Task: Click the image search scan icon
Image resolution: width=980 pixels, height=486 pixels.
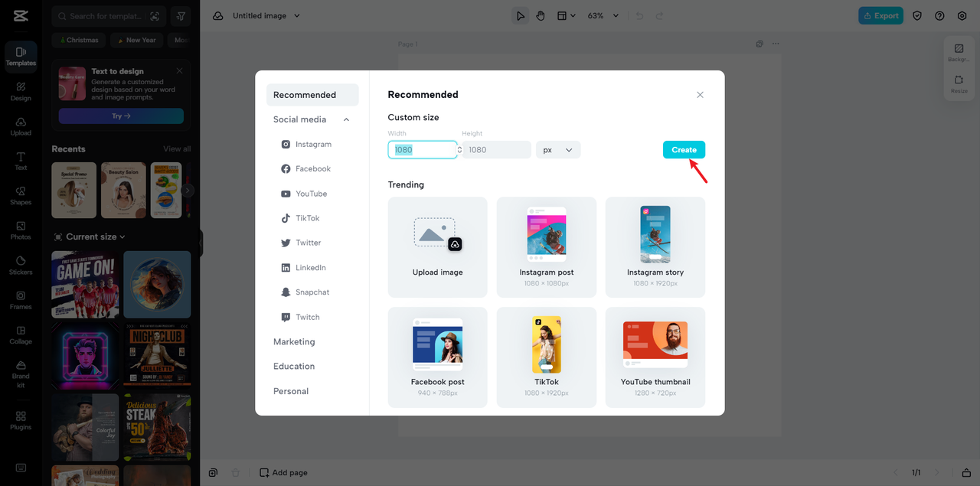Action: coord(155,16)
